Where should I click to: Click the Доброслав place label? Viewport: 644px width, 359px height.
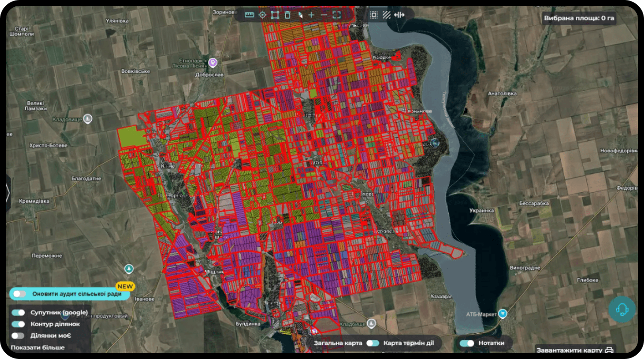pyautogui.click(x=209, y=75)
